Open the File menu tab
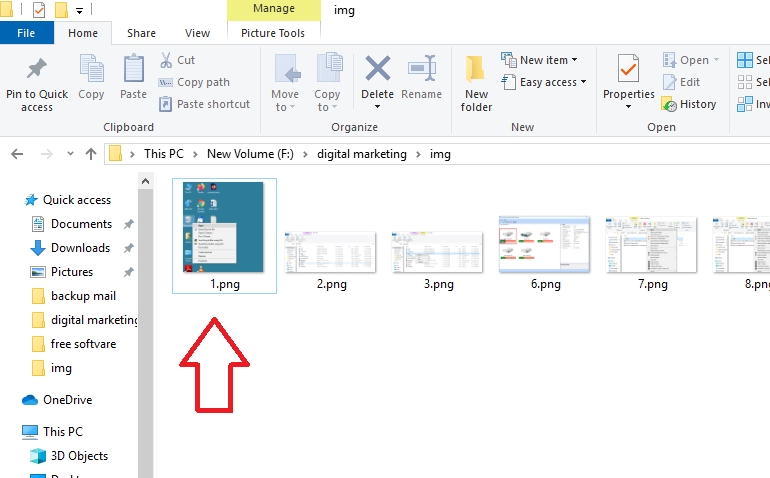The width and height of the screenshot is (770, 478). (x=27, y=33)
